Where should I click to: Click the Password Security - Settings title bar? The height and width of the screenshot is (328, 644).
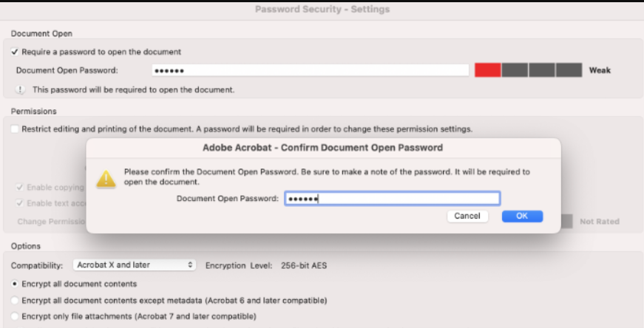click(322, 10)
